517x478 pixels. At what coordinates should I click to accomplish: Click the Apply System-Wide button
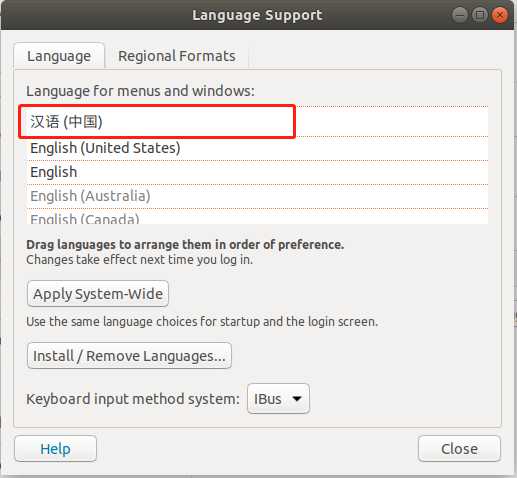(98, 294)
